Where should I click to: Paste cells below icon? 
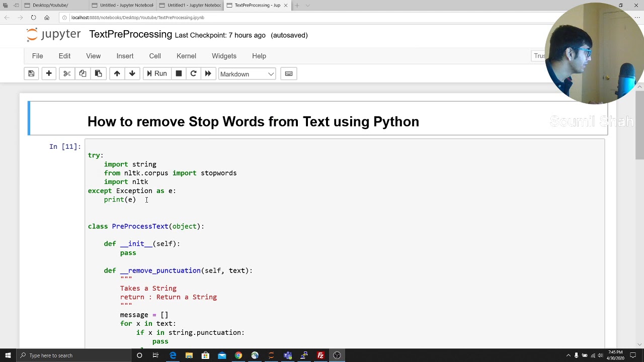click(98, 74)
